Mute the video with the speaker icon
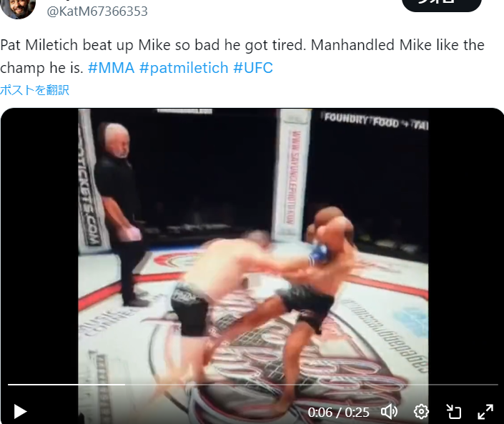This screenshot has width=504, height=424. click(389, 412)
